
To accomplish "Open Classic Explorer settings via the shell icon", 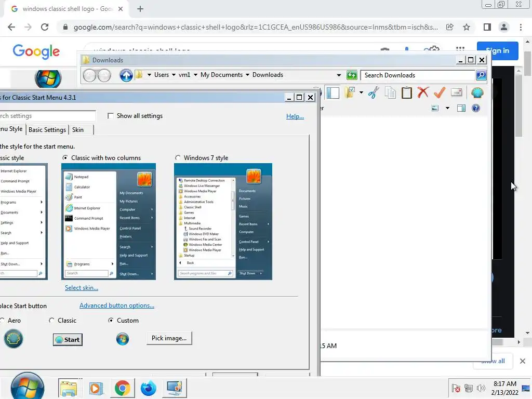I will coord(477,92).
